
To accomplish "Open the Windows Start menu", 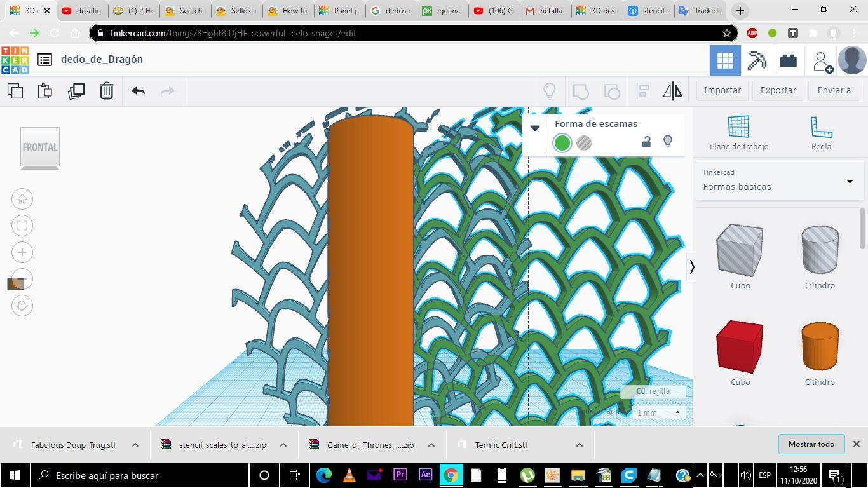I will tap(15, 475).
